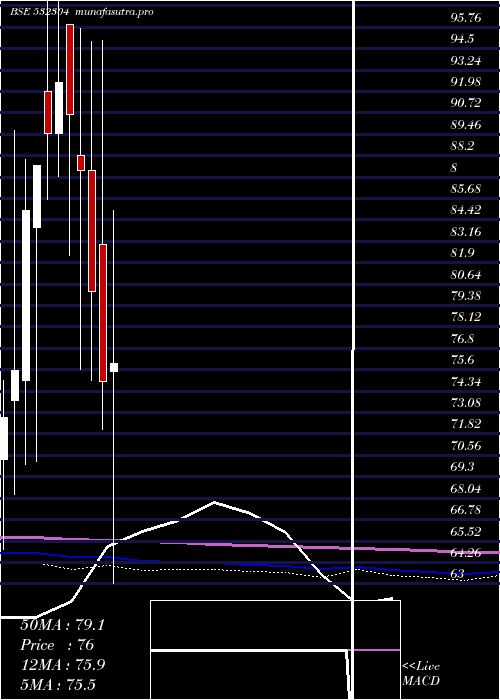Select the 81.9 price axis label

point(462,253)
